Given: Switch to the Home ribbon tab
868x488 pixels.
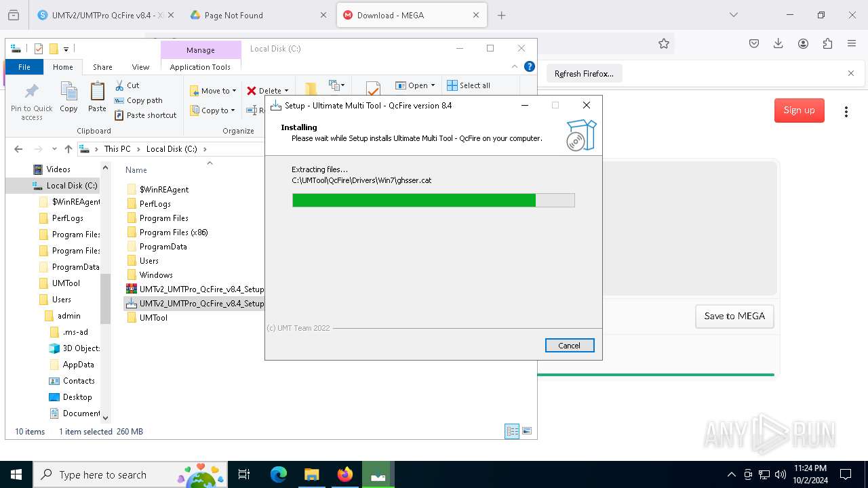Looking at the screenshot, I should [63, 67].
